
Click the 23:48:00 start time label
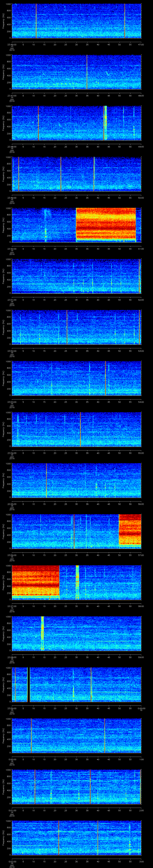coord(12,147)
